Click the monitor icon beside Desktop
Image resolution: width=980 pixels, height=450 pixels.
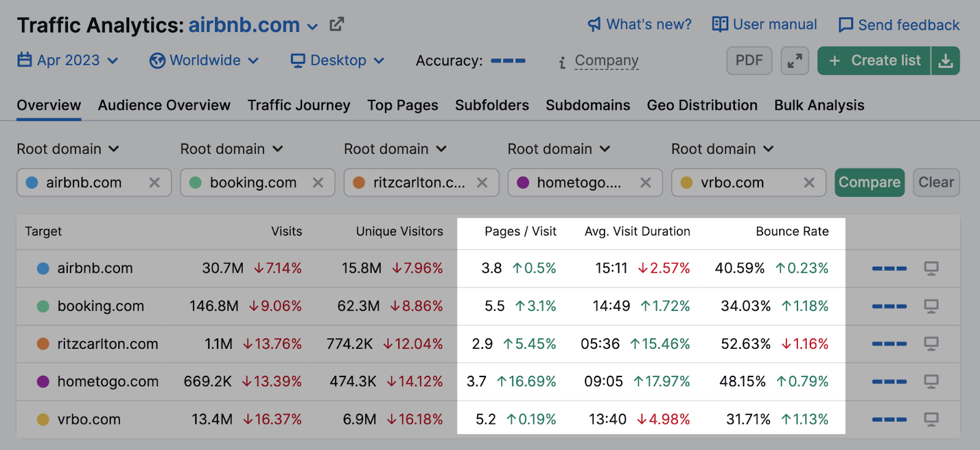[x=298, y=61]
